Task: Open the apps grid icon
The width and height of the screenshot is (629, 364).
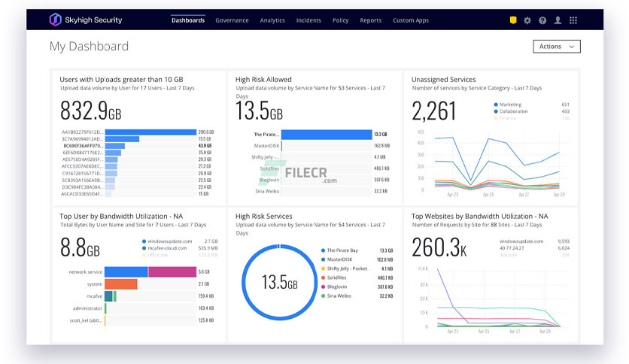Action: [x=573, y=20]
